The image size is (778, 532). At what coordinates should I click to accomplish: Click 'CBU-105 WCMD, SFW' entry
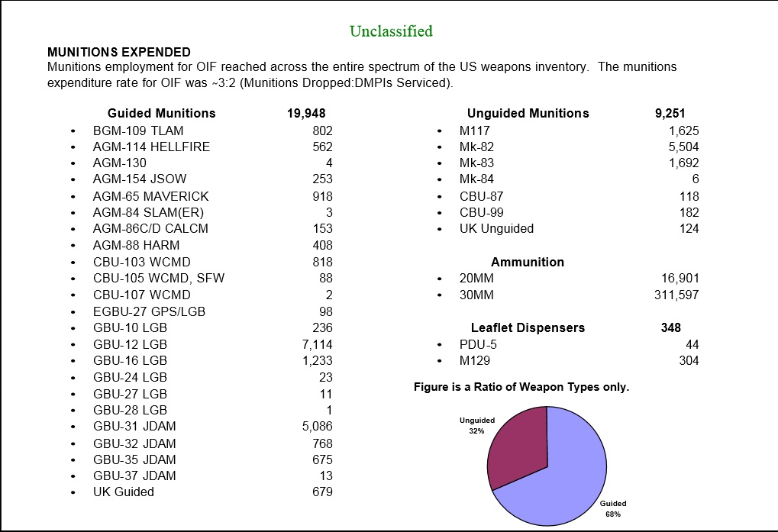click(159, 278)
